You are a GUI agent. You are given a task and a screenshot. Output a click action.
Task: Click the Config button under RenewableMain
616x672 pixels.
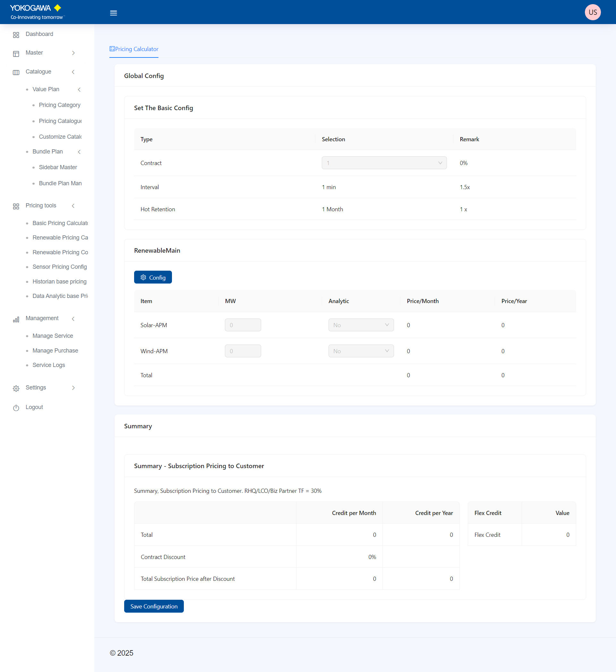point(153,277)
